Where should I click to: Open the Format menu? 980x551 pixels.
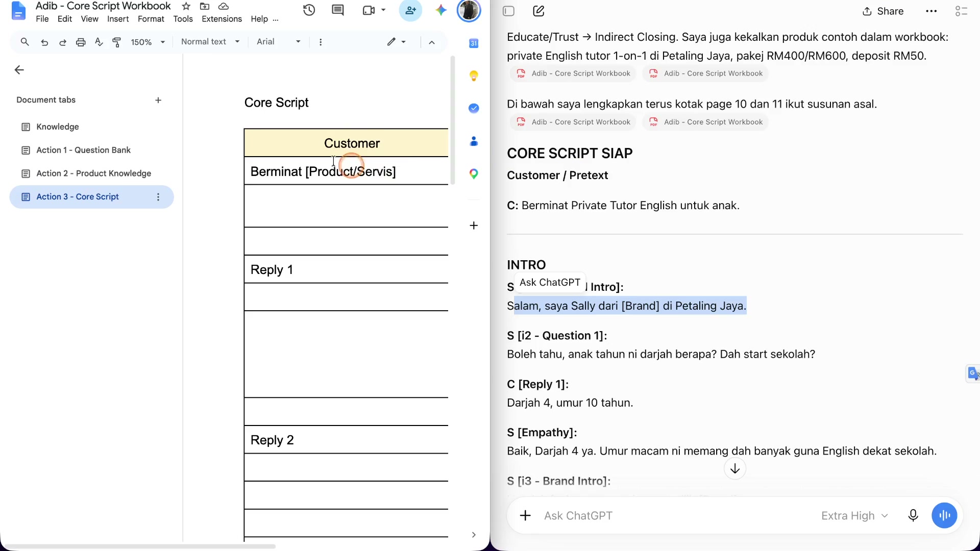151,19
